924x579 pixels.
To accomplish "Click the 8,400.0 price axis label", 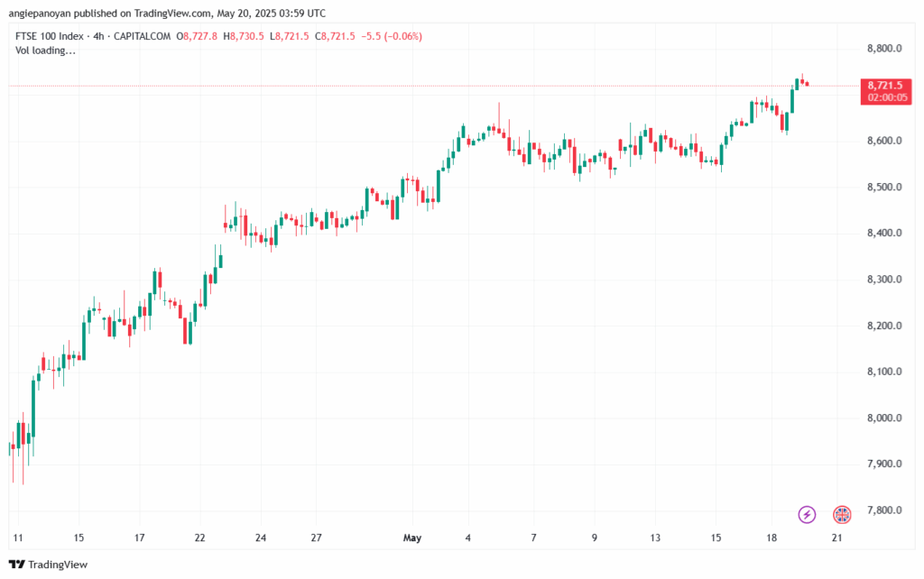I will (884, 233).
